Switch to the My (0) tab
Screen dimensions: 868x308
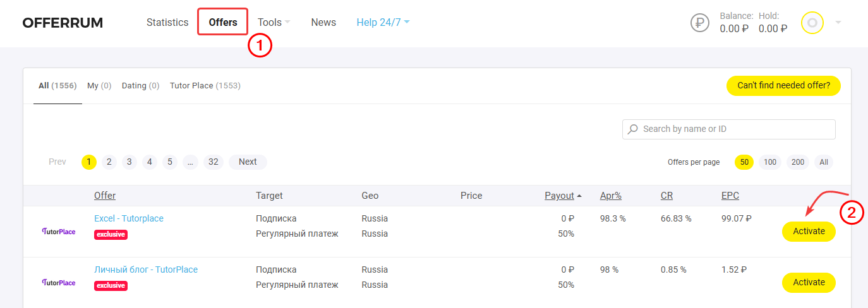point(99,86)
